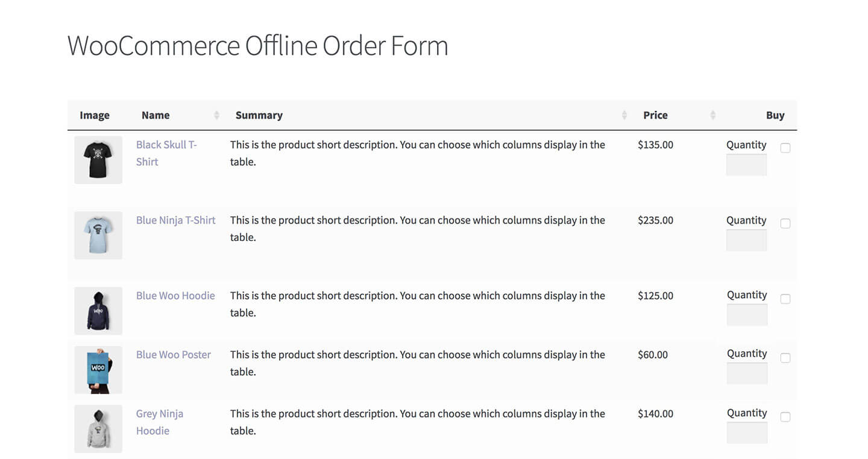Viewport: 868px width, 459px height.
Task: Check the Buy box for Black Skull T-Shirt
Action: click(785, 148)
